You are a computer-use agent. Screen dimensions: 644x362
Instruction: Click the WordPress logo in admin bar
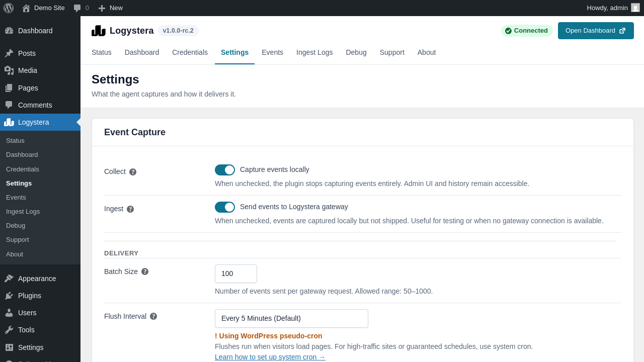[9, 8]
